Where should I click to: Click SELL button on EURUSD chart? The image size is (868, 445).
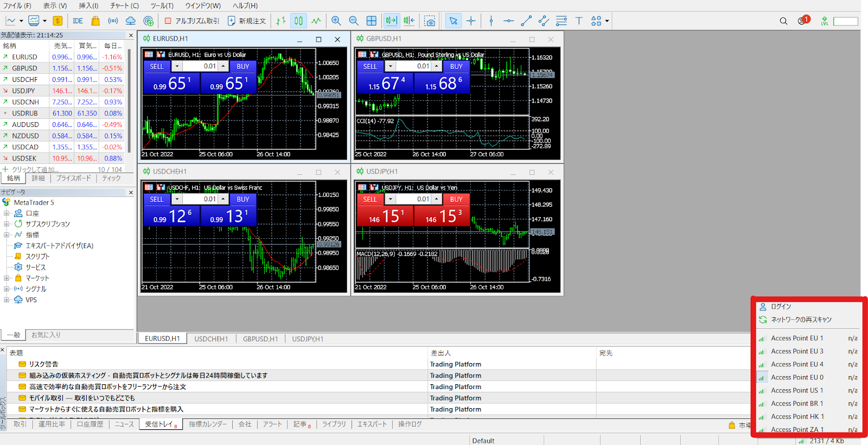pos(157,66)
